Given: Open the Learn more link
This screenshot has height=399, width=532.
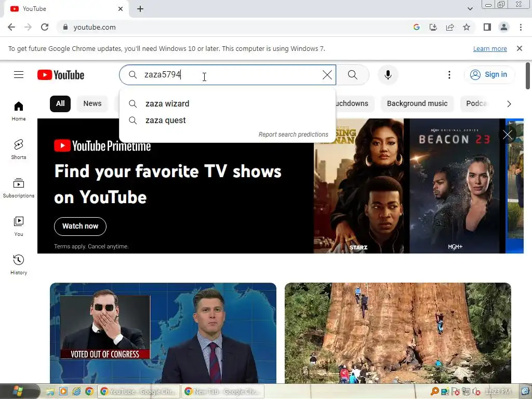Looking at the screenshot, I should click(x=490, y=48).
